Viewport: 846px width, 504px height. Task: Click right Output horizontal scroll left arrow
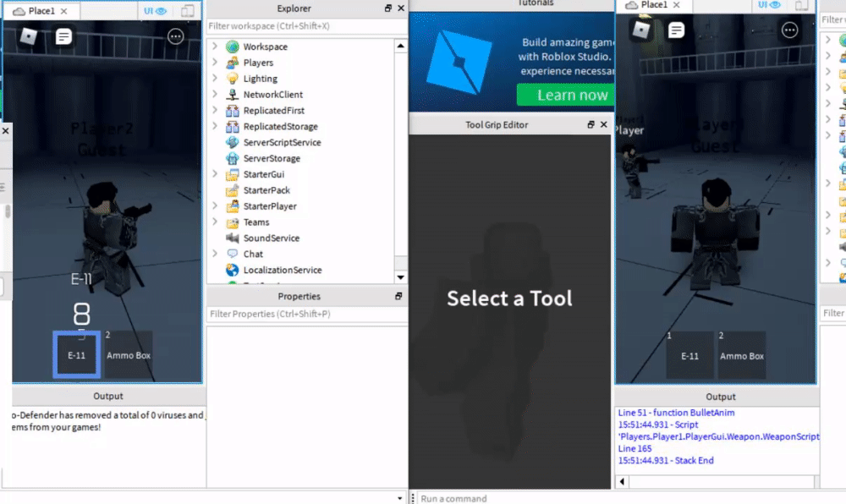pyautogui.click(x=622, y=481)
